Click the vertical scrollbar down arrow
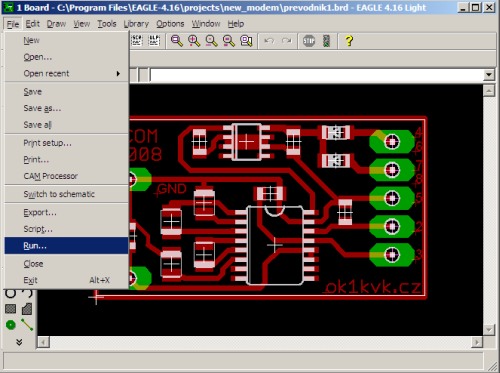The width and height of the screenshot is (500, 373). click(489, 330)
